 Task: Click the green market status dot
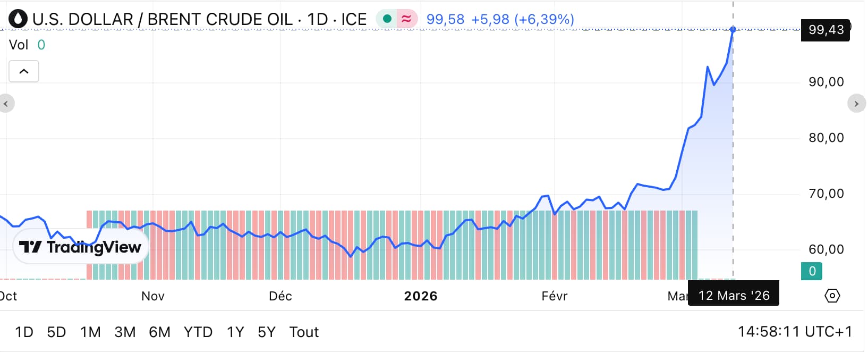387,19
